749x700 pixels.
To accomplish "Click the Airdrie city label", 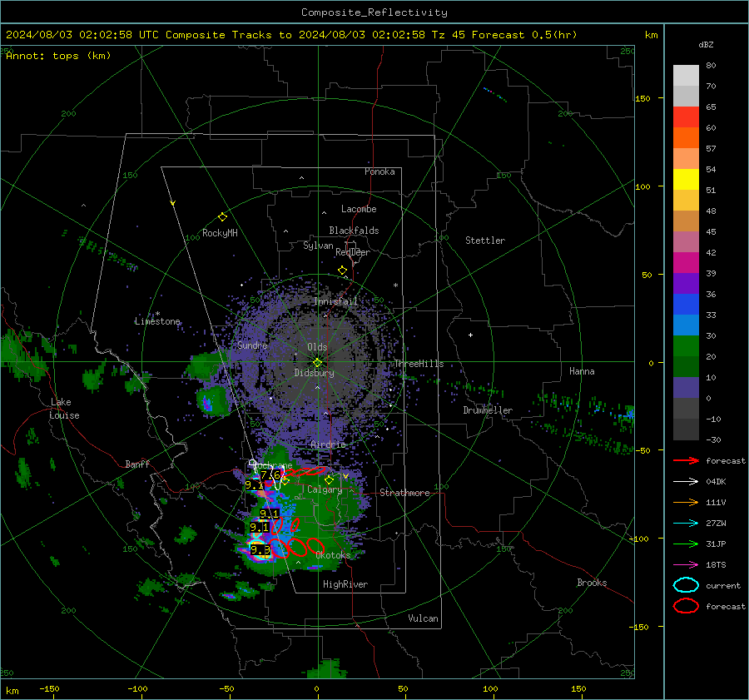I will (x=328, y=444).
